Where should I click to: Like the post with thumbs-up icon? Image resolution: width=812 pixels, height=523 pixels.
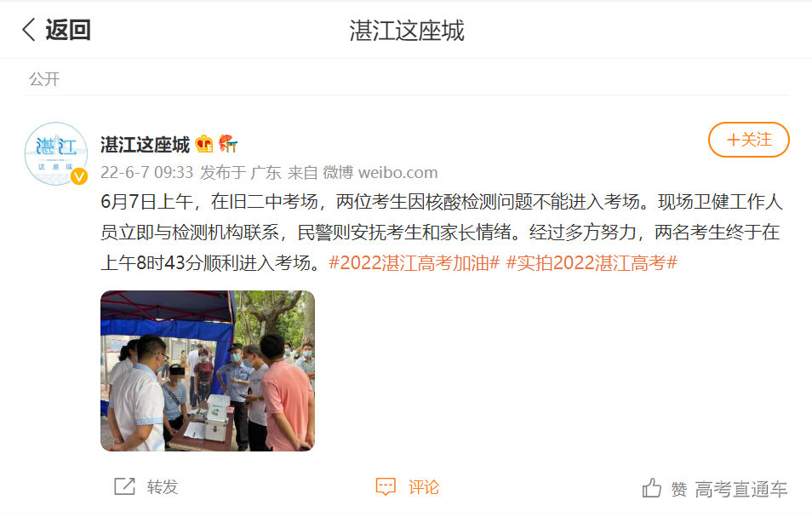pyautogui.click(x=651, y=488)
